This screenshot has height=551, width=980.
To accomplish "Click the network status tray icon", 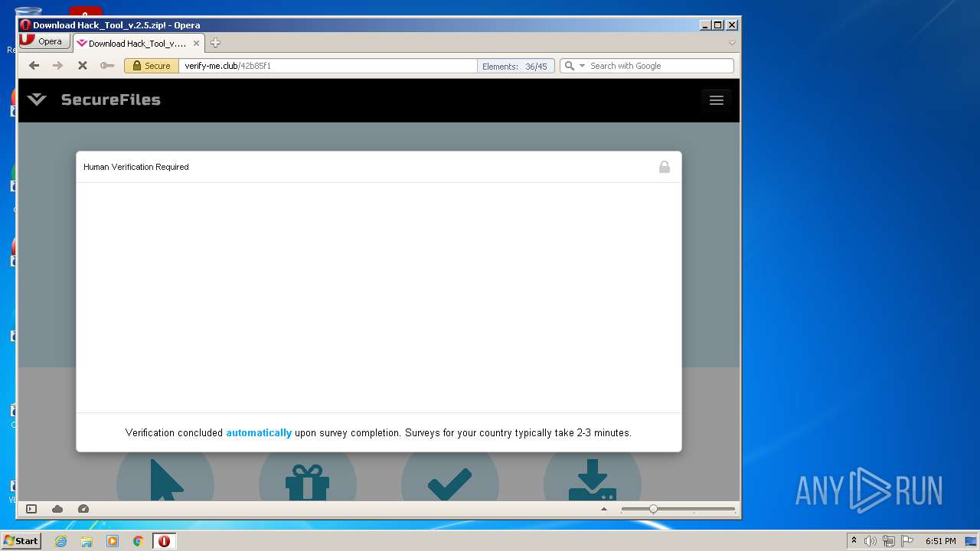I will coord(889,541).
